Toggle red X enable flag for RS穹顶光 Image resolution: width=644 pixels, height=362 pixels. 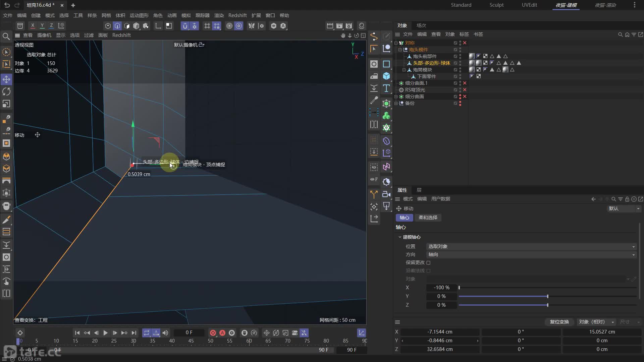tap(465, 90)
